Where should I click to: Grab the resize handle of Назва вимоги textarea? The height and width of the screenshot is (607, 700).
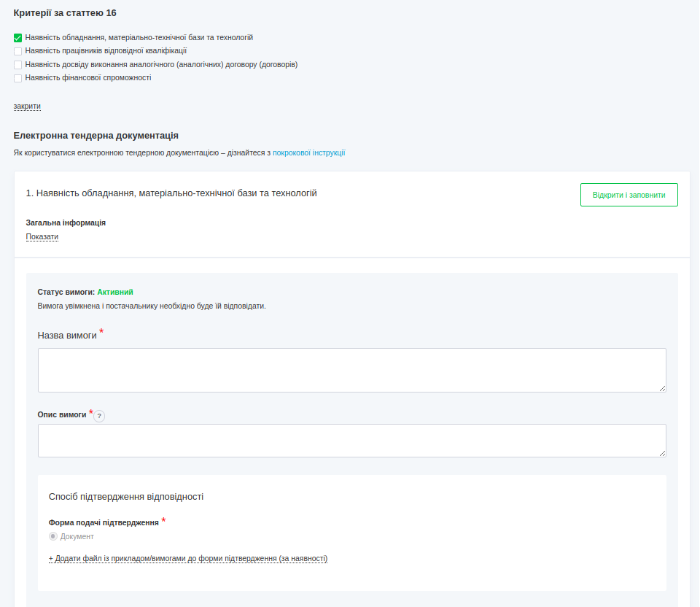coord(662,388)
